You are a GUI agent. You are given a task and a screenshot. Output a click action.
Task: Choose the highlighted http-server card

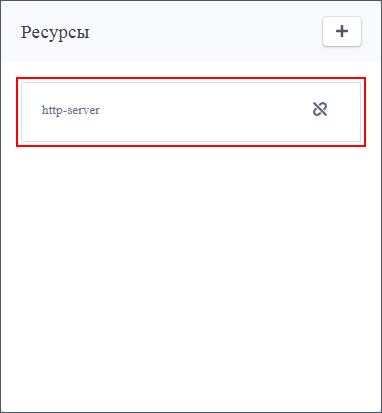(x=191, y=112)
